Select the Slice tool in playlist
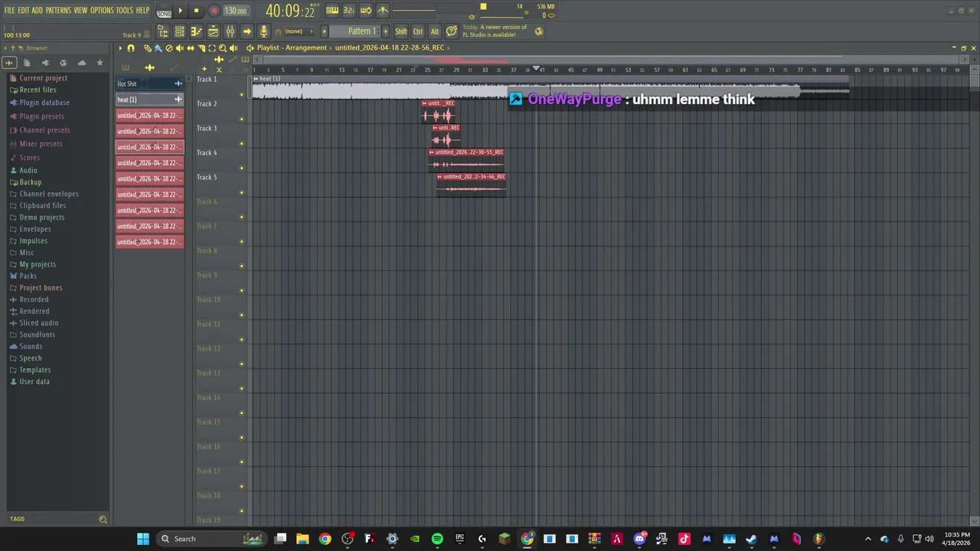Screen dimensions: 980x551 [x=201, y=48]
